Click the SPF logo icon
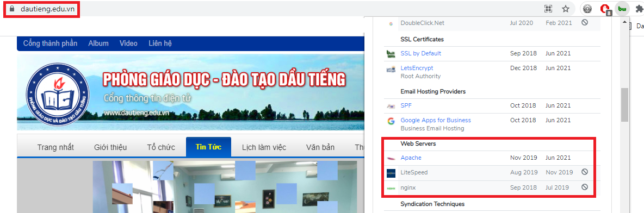 coord(391,106)
